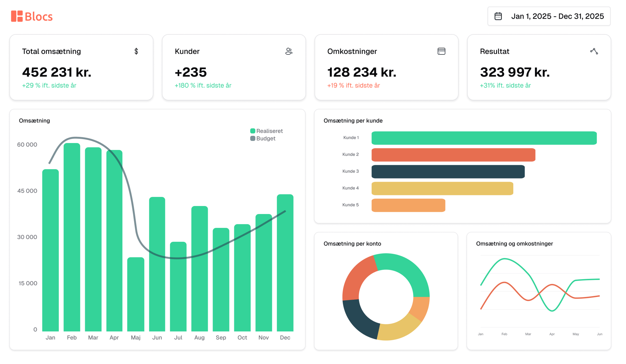The width and height of the screenshot is (626, 364).
Task: Click the graph node icon on Resultat
Action: pyautogui.click(x=594, y=51)
